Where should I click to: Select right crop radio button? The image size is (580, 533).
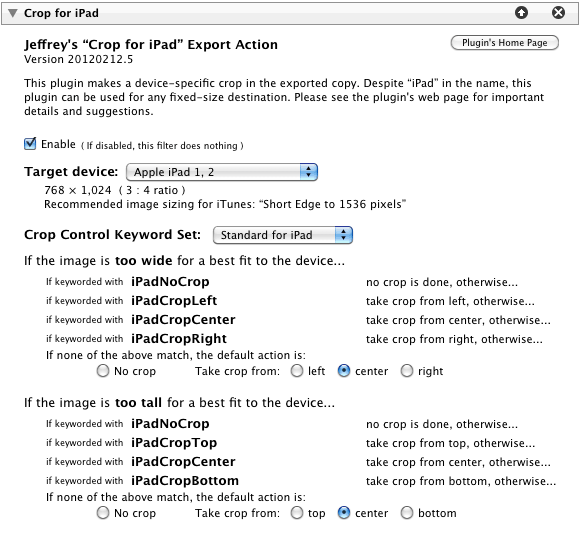[407, 371]
